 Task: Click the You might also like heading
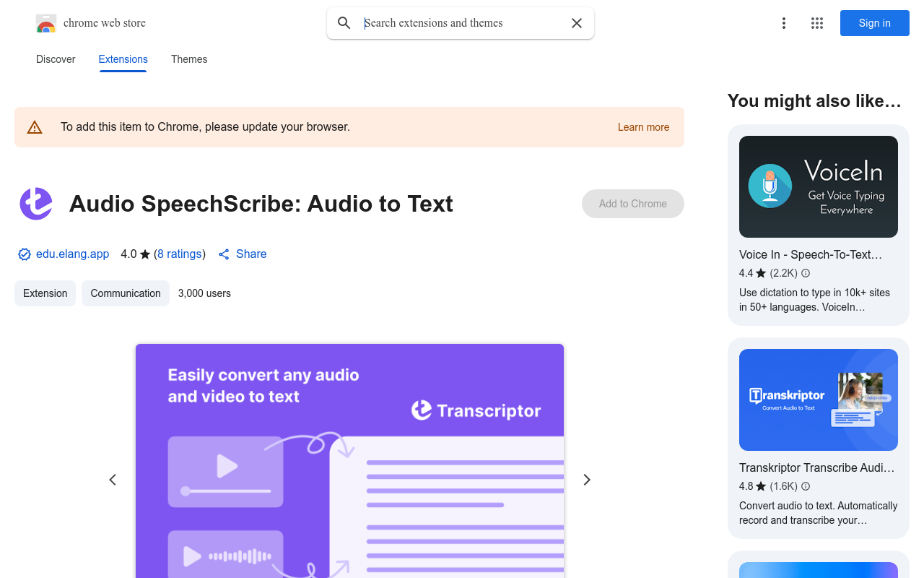point(814,101)
